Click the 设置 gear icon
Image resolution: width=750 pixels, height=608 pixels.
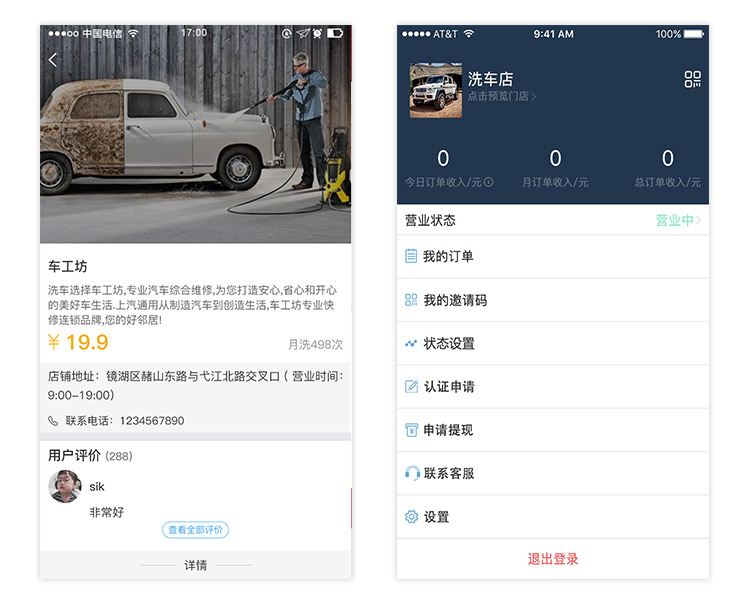411,517
